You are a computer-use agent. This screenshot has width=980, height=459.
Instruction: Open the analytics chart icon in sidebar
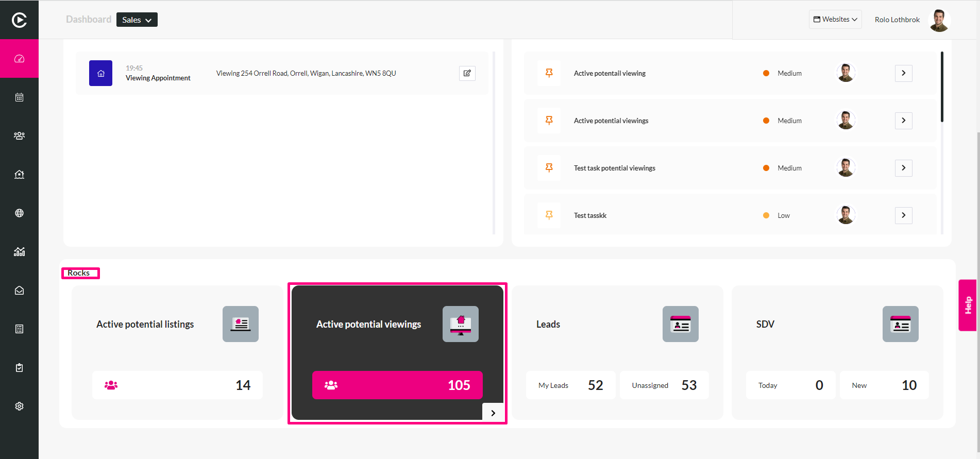pyautogui.click(x=19, y=252)
